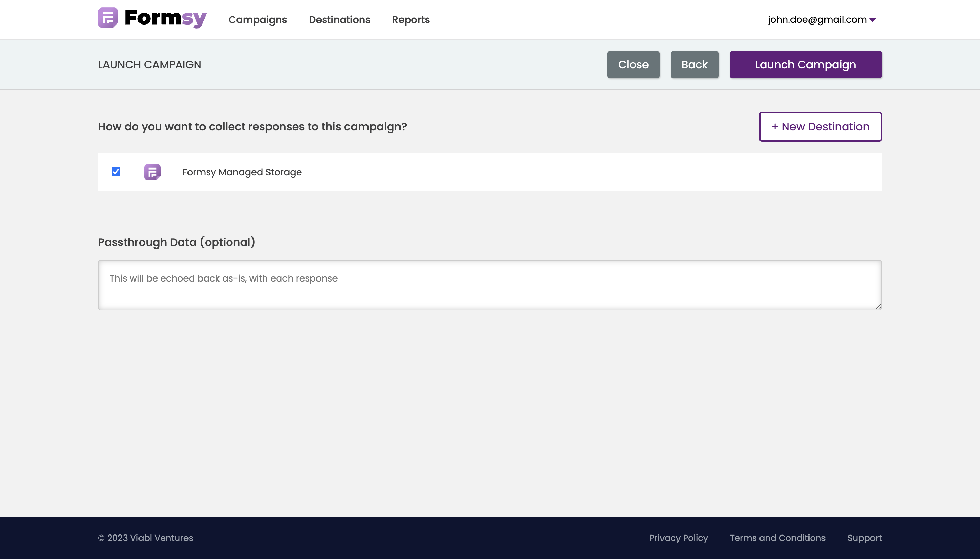Toggle the Formsy Managed Storage checkbox
The width and height of the screenshot is (980, 559).
[x=116, y=171]
